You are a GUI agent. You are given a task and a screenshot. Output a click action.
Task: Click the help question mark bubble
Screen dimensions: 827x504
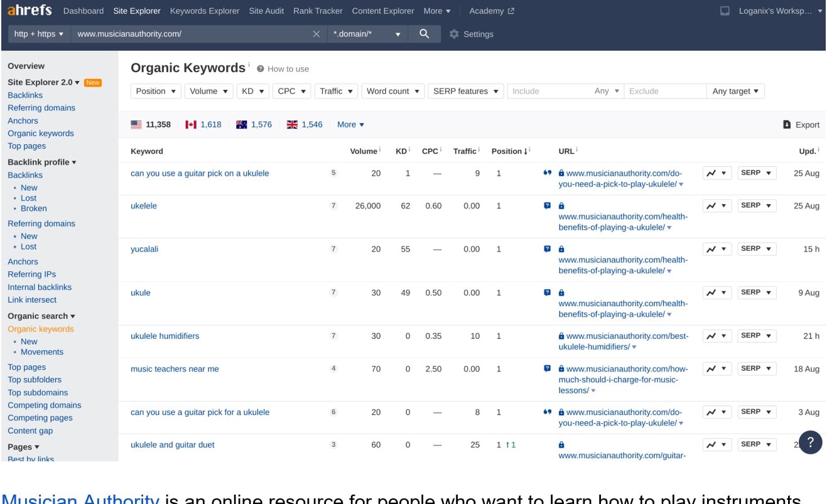[810, 442]
